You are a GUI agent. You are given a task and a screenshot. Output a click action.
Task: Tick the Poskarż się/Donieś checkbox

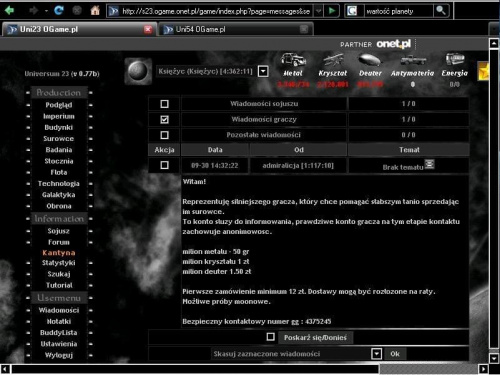click(x=271, y=337)
